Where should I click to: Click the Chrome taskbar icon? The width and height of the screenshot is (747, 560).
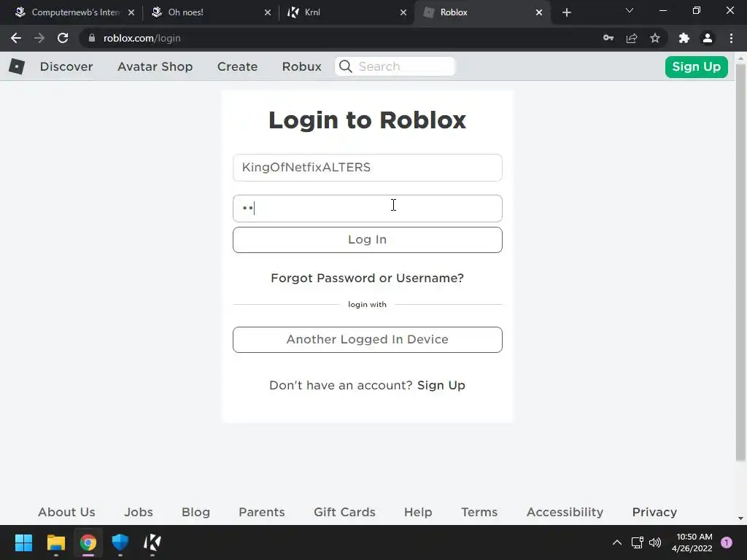(x=88, y=542)
